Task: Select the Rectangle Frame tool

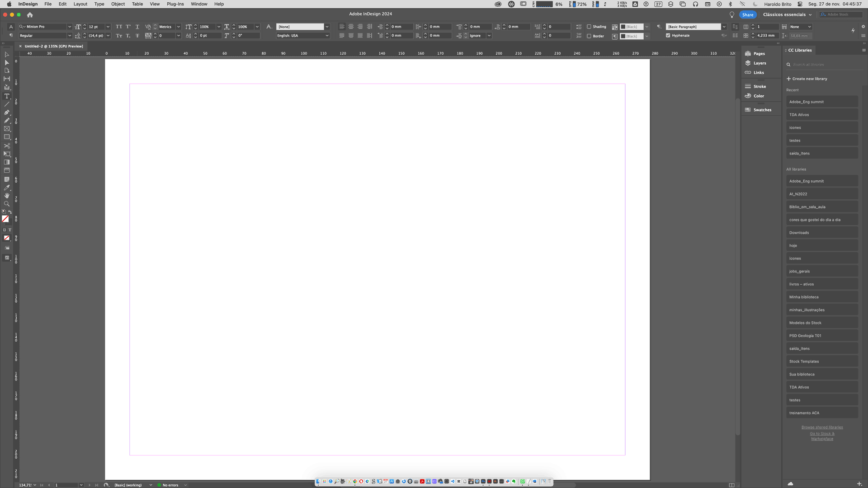Action: [7, 129]
